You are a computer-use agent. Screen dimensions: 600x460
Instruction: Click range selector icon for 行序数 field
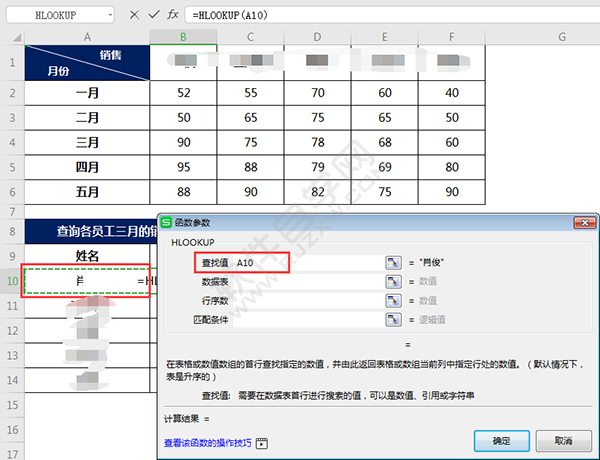[393, 300]
